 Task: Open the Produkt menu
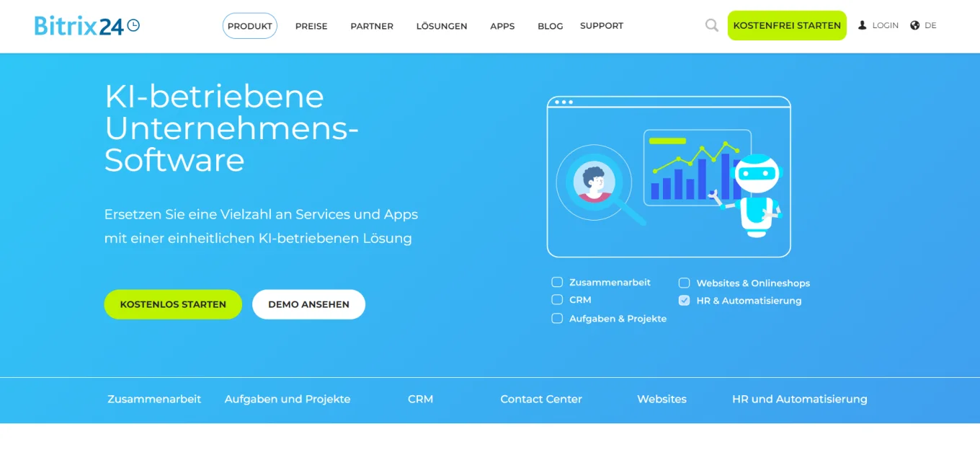point(250,26)
